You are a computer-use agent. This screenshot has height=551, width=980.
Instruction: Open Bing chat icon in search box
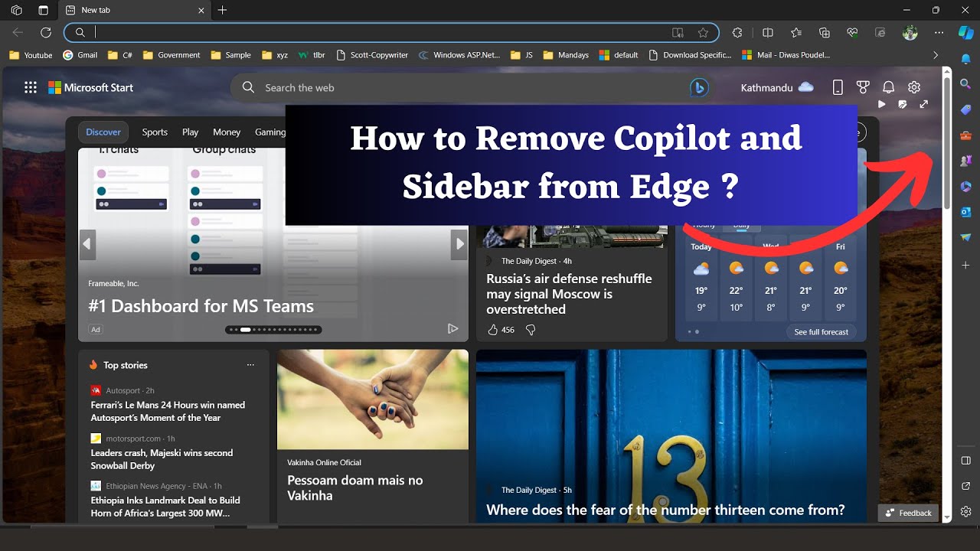[698, 87]
